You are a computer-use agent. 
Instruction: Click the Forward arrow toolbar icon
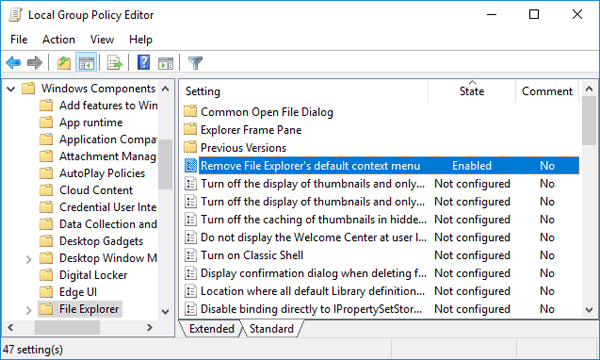34,62
